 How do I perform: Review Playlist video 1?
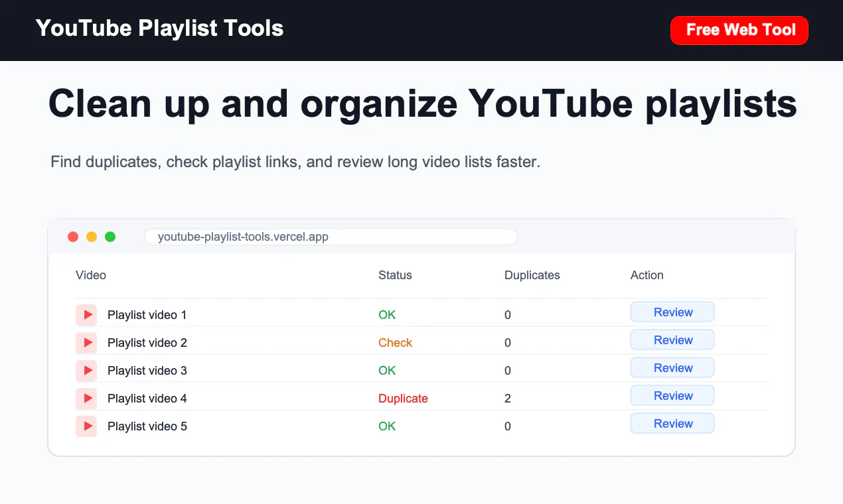pyautogui.click(x=672, y=312)
